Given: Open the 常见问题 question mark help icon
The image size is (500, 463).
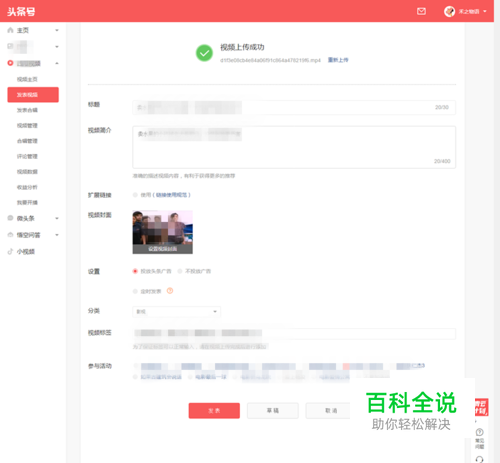Looking at the screenshot, I should pyautogui.click(x=479, y=432).
